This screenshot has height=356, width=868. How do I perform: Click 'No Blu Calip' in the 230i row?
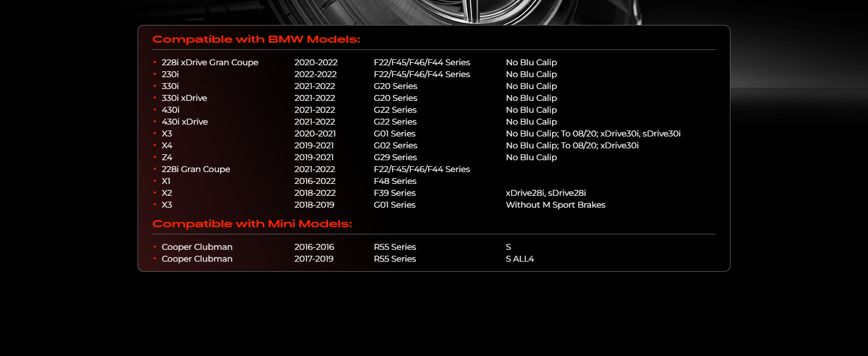coord(531,74)
